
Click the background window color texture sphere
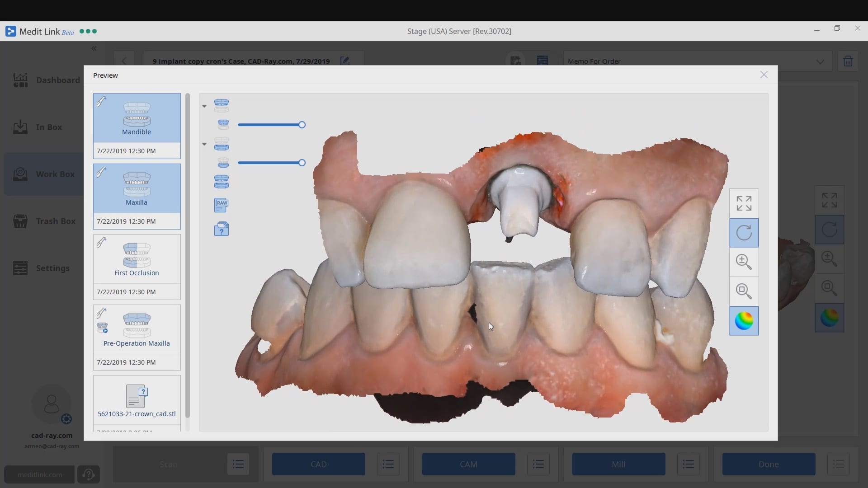(x=829, y=318)
